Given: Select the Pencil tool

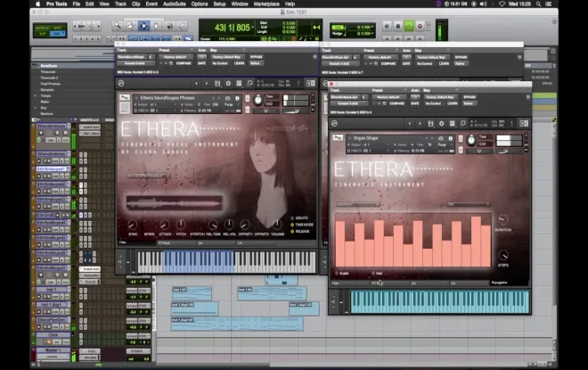Looking at the screenshot, I should click(183, 26).
